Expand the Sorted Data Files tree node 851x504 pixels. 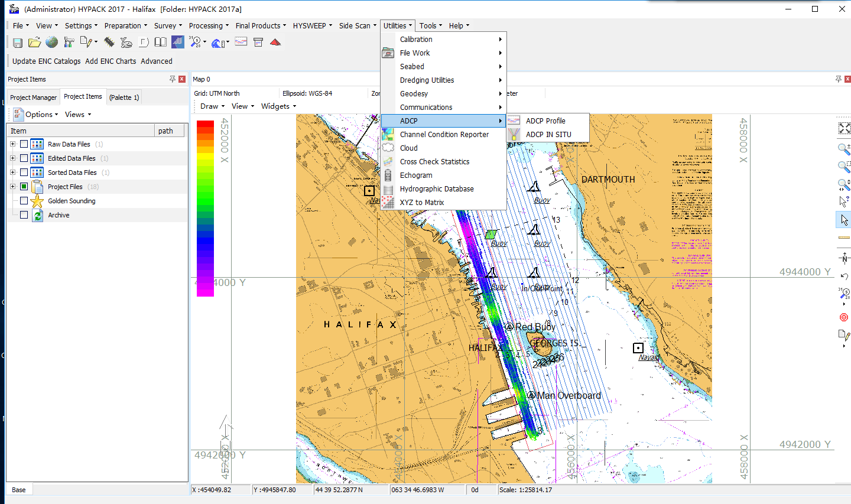click(13, 173)
